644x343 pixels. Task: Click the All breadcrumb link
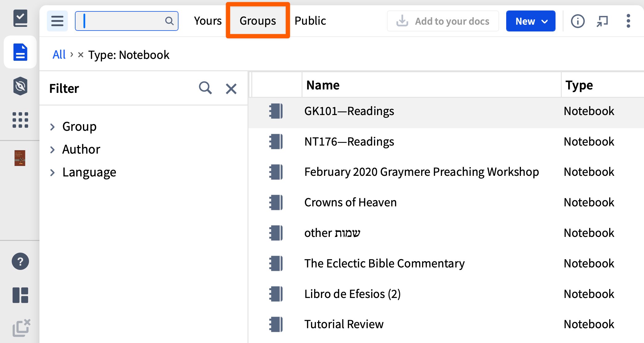coord(59,55)
